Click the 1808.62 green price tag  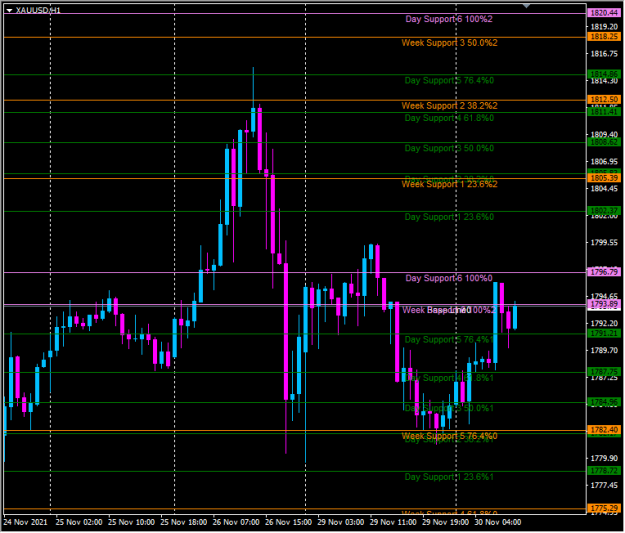604,142
